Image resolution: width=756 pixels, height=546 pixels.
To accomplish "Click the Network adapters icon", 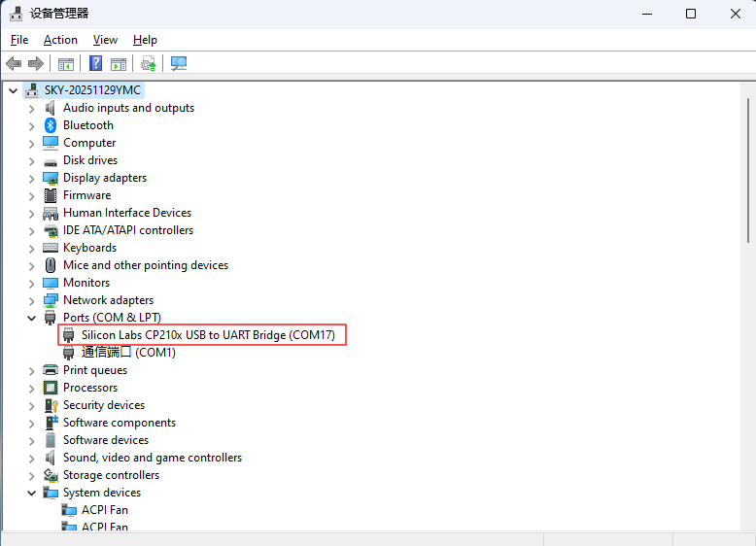I will coord(51,301).
